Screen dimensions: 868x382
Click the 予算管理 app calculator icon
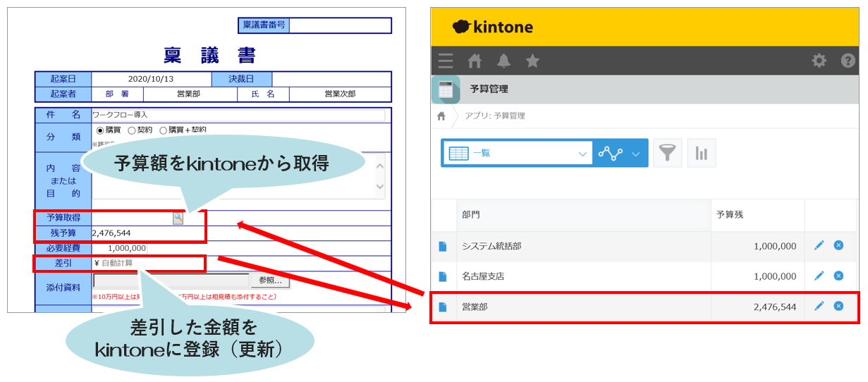[446, 90]
